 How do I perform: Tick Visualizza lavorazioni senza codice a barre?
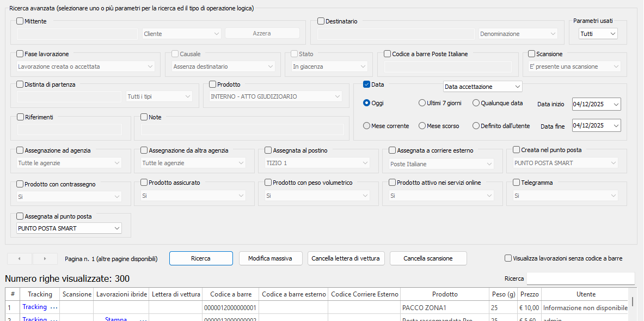click(x=508, y=258)
